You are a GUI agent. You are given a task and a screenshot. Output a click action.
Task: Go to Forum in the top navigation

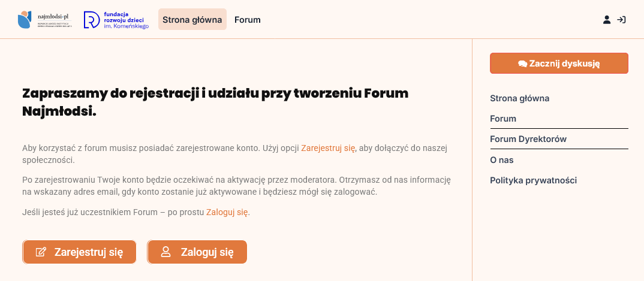click(248, 20)
